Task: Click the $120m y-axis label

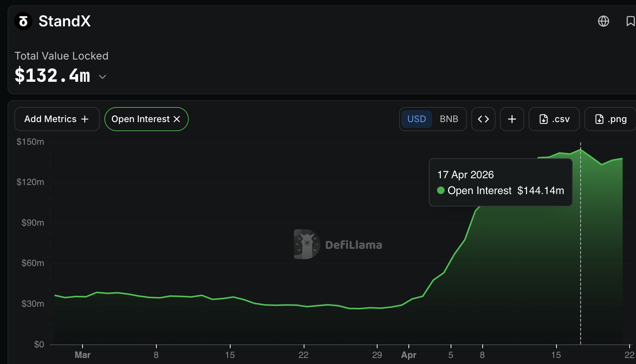Action: 30,182
